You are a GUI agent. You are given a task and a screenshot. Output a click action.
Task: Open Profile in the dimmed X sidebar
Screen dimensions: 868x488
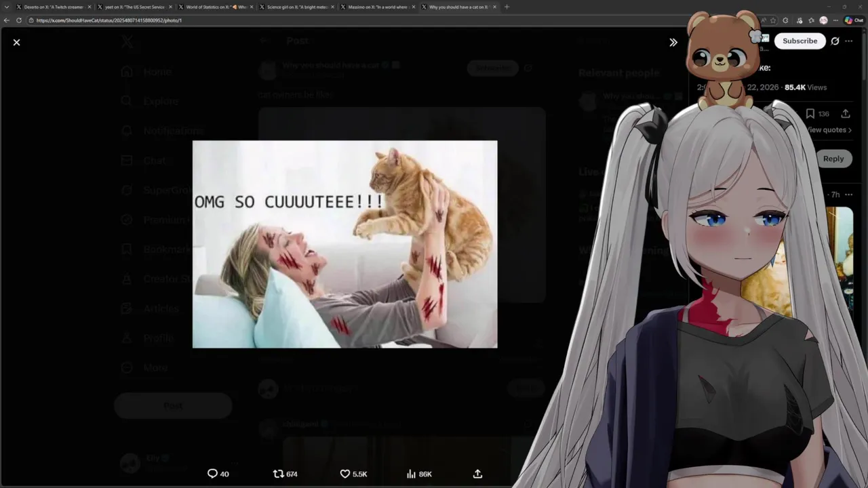(147, 338)
